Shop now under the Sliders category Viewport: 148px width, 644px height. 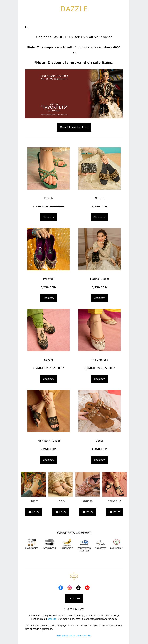33,512
